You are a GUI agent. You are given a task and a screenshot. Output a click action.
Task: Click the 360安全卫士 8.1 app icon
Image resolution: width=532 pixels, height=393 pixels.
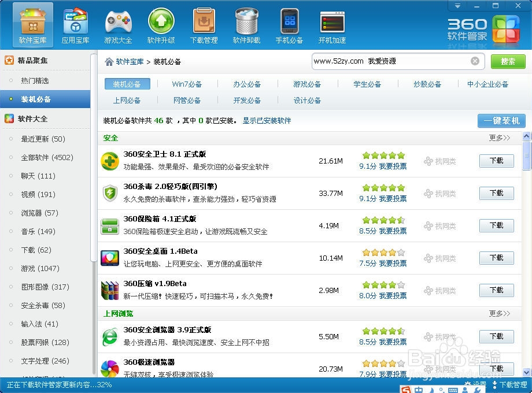click(110, 161)
